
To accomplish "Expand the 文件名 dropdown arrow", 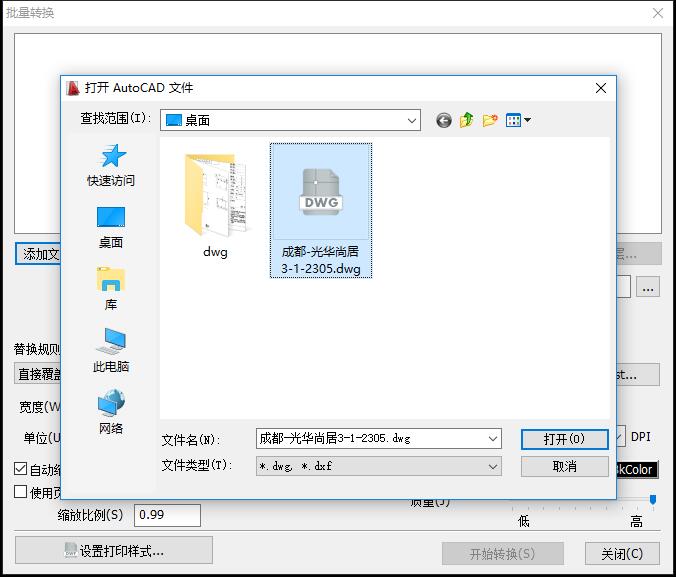I will (x=493, y=439).
